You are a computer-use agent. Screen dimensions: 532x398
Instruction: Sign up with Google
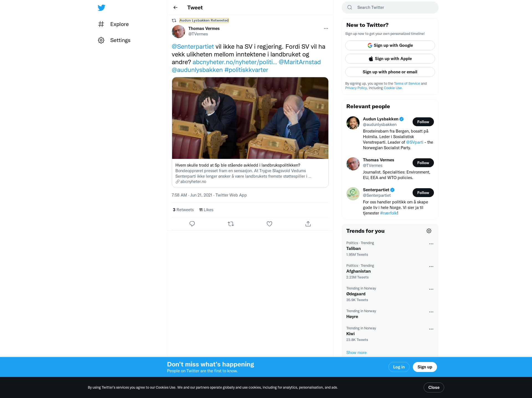click(390, 45)
